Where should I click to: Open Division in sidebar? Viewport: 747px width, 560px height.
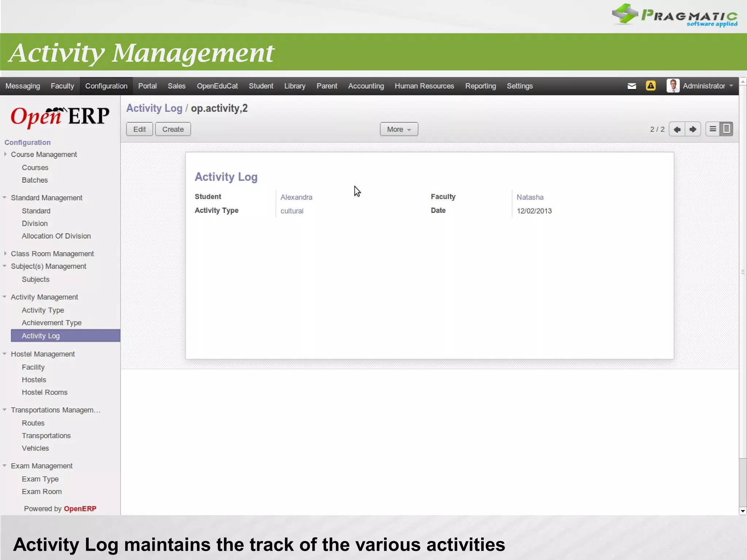(x=35, y=223)
